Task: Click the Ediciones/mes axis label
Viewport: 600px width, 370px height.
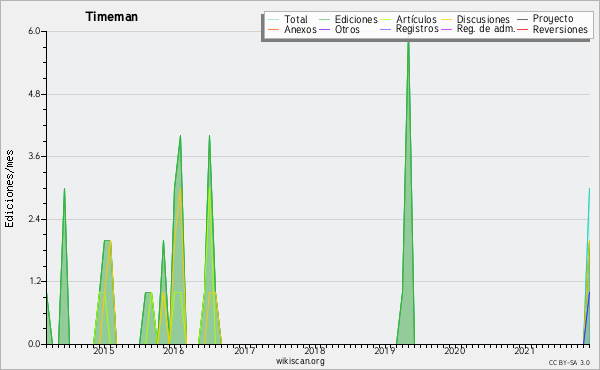Action: (9, 189)
